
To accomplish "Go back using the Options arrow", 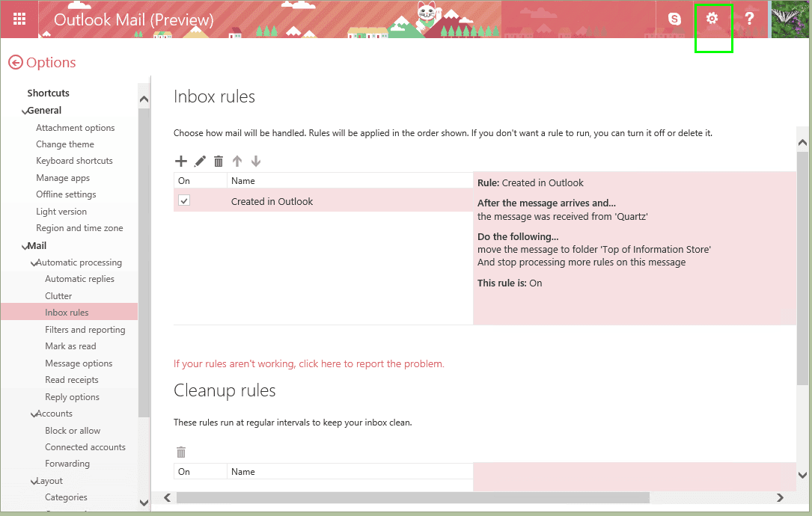I will 16,63.
